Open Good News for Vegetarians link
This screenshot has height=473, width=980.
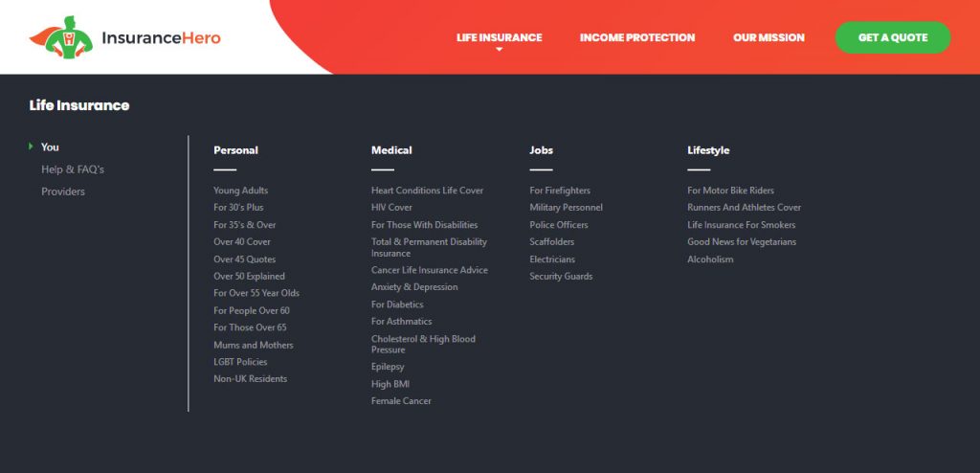742,241
